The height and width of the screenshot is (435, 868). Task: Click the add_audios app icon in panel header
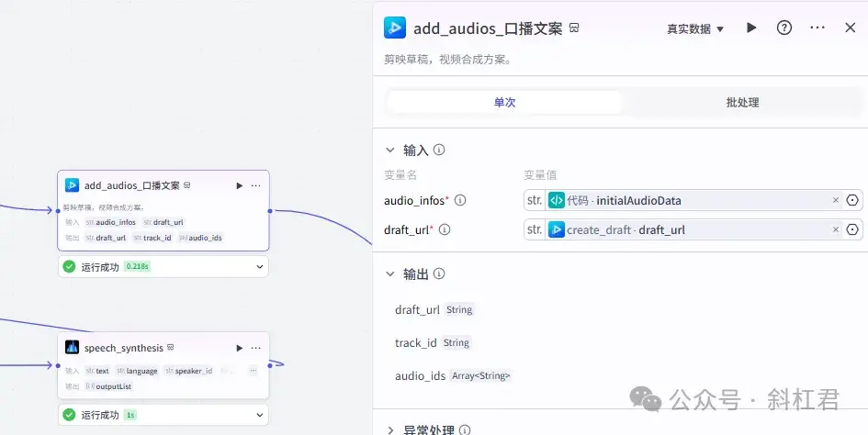pyautogui.click(x=395, y=28)
